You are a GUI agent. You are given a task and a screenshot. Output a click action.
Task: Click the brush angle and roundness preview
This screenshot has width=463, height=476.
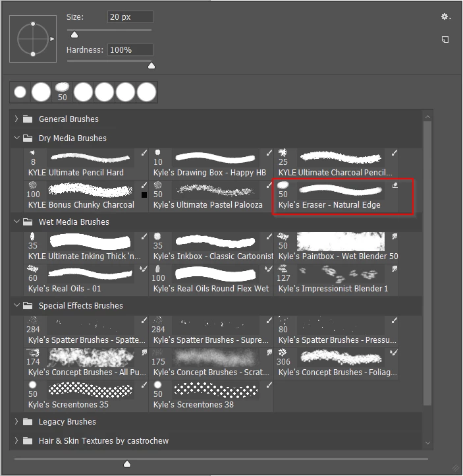coord(33,39)
